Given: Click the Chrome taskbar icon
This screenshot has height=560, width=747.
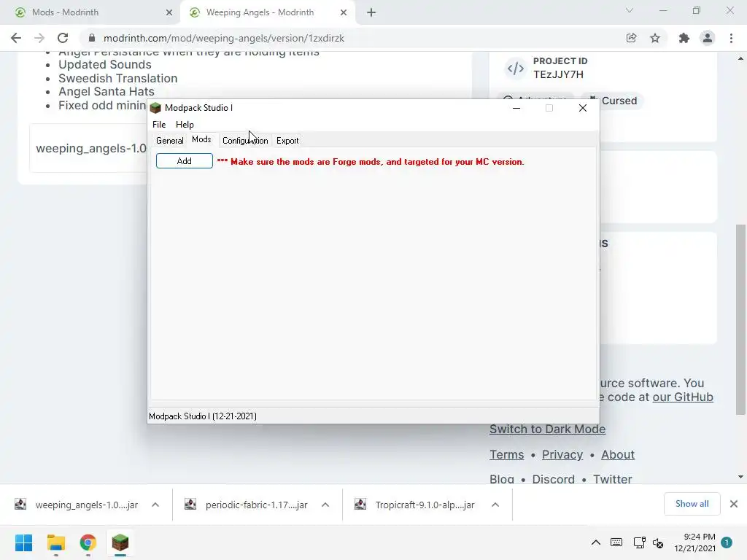Looking at the screenshot, I should pos(88,542).
